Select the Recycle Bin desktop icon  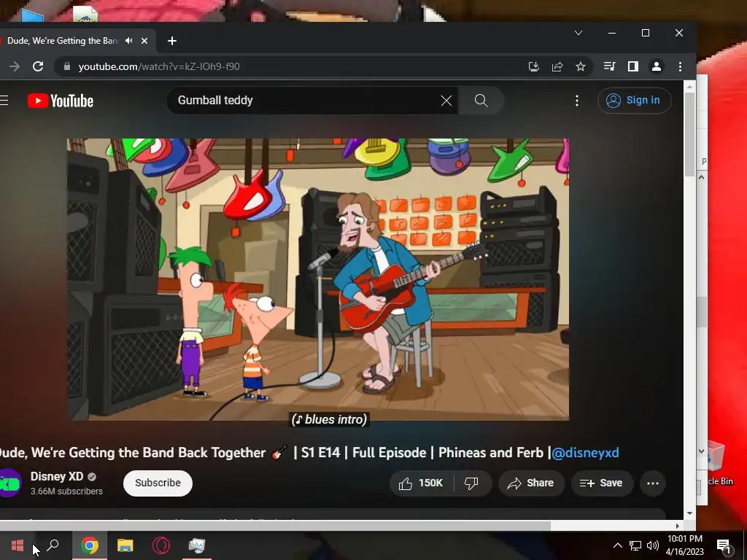point(720,464)
